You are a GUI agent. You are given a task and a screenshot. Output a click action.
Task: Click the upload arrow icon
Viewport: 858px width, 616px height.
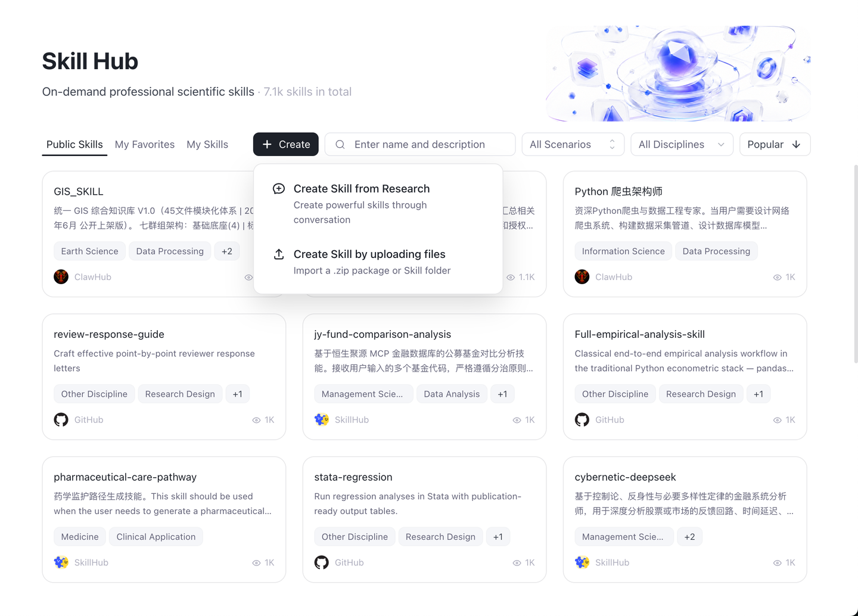(278, 254)
